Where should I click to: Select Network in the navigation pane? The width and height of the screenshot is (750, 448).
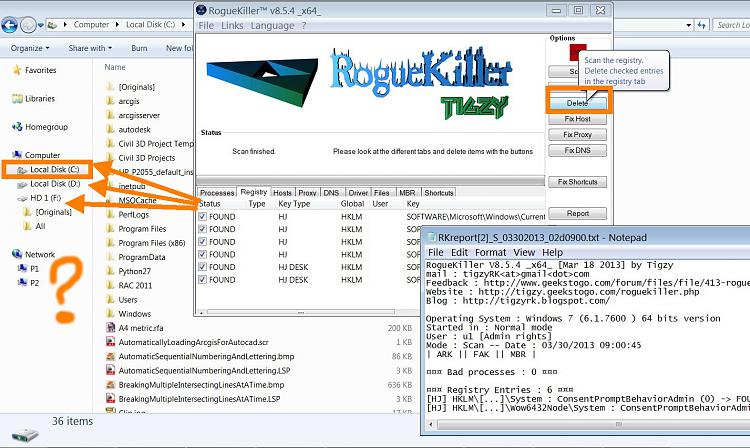[x=40, y=254]
